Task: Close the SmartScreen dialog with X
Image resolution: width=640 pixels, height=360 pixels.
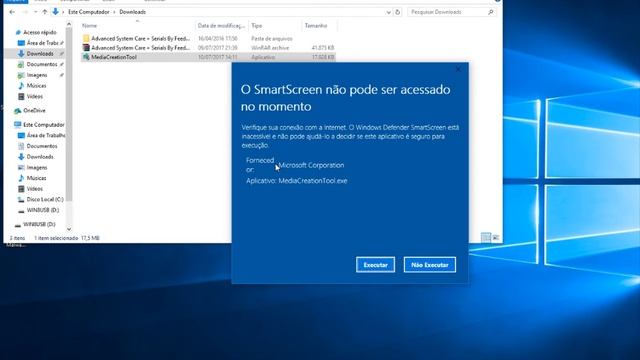Action: [x=458, y=69]
